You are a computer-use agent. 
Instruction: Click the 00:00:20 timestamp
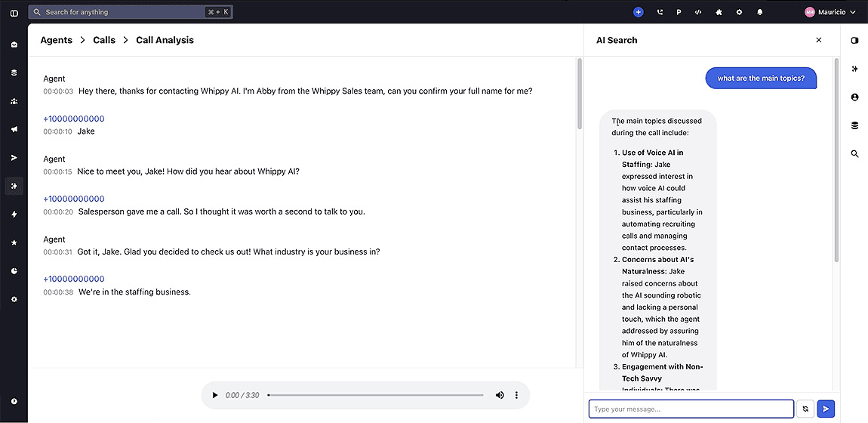pos(58,212)
